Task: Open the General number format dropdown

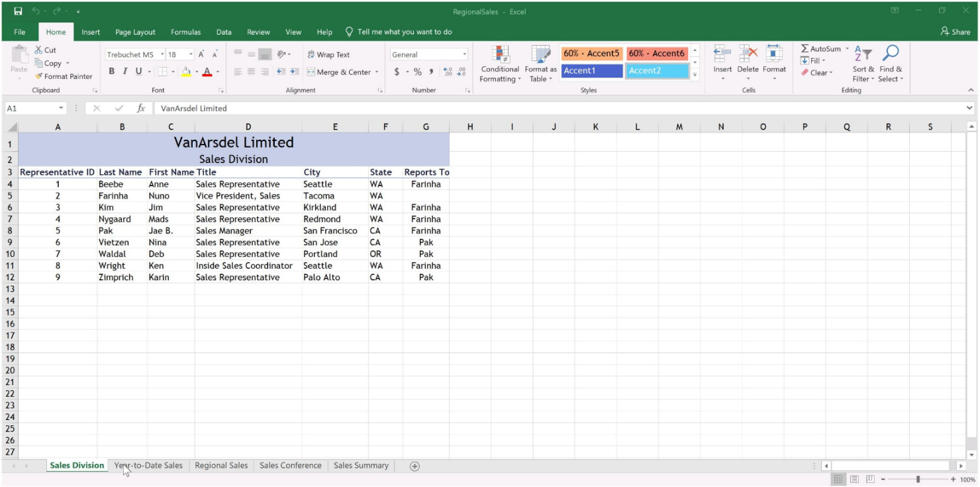Action: [464, 54]
